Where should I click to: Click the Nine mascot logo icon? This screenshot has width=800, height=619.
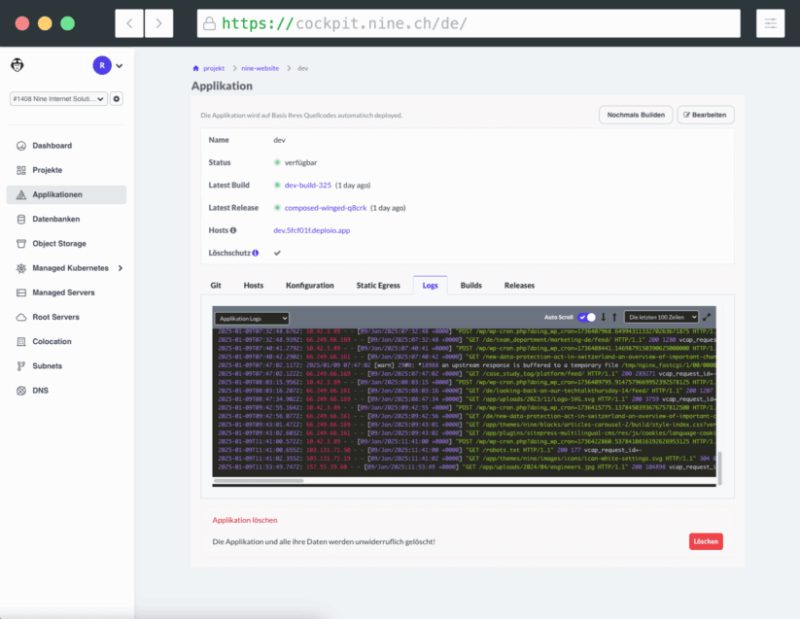pos(17,65)
